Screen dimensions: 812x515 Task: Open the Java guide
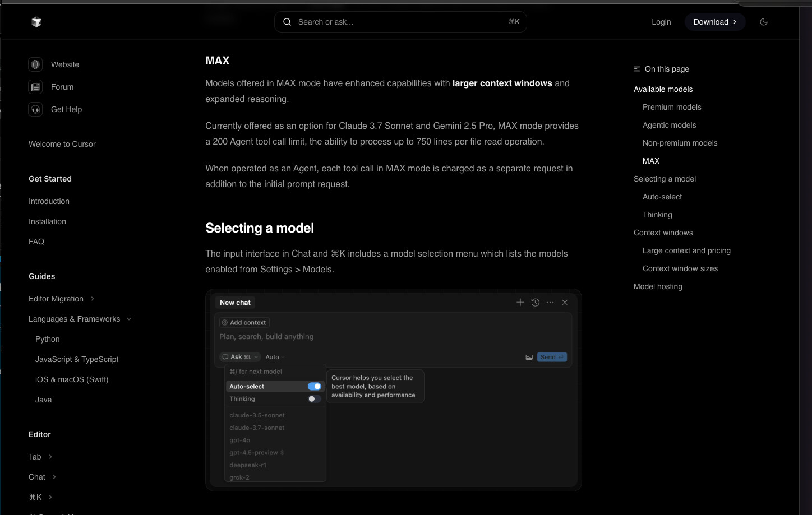pyautogui.click(x=43, y=400)
